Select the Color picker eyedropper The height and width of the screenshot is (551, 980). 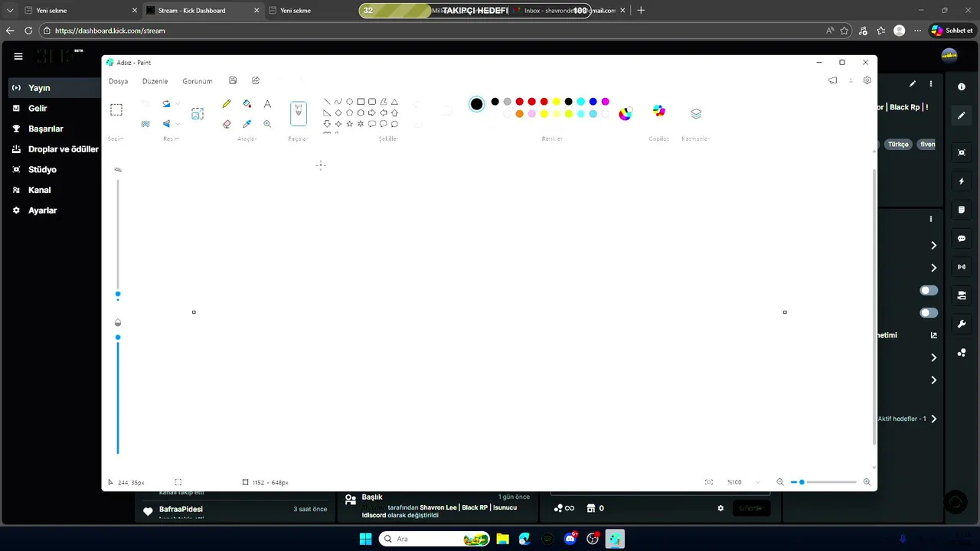(x=247, y=124)
